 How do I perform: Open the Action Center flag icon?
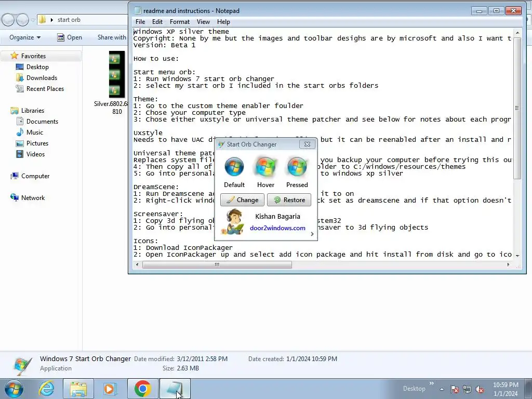pyautogui.click(x=455, y=389)
